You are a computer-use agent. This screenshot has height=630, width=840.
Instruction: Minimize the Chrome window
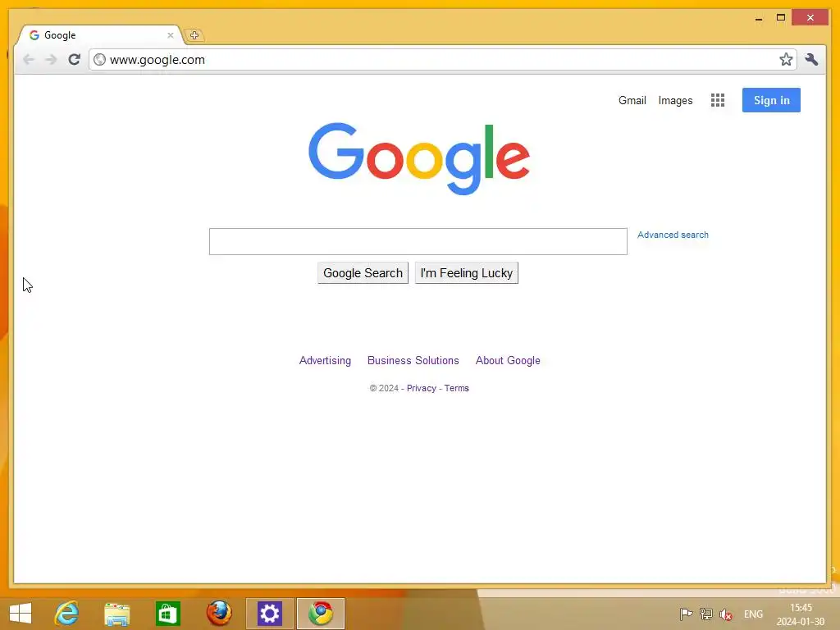coord(759,18)
